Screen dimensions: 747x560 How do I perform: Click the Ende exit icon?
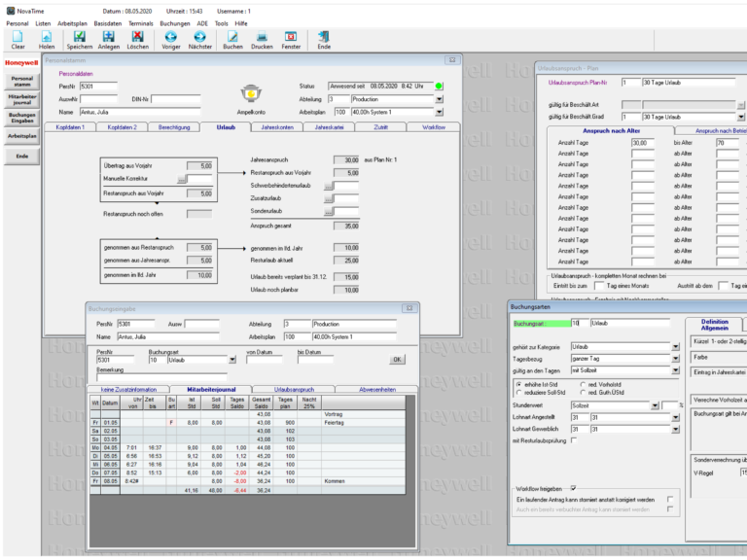324,38
